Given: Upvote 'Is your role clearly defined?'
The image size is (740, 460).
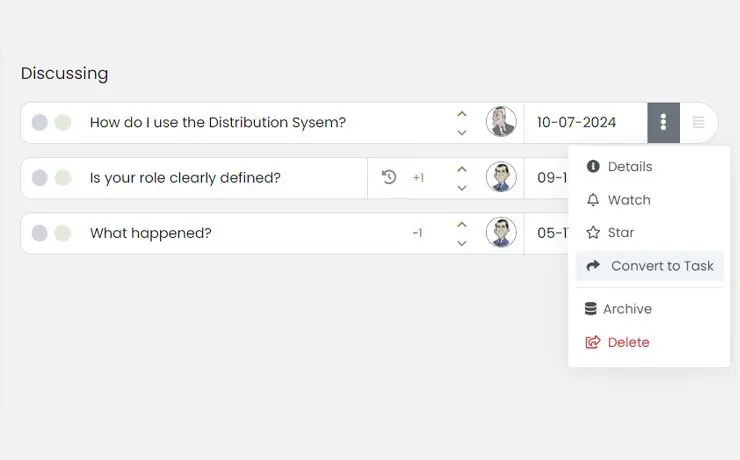Looking at the screenshot, I should pyautogui.click(x=461, y=169).
